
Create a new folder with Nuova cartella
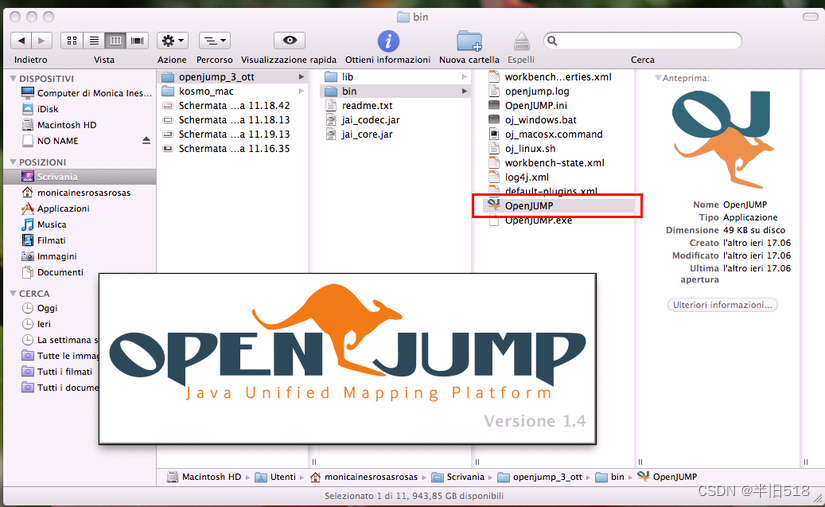tap(469, 41)
